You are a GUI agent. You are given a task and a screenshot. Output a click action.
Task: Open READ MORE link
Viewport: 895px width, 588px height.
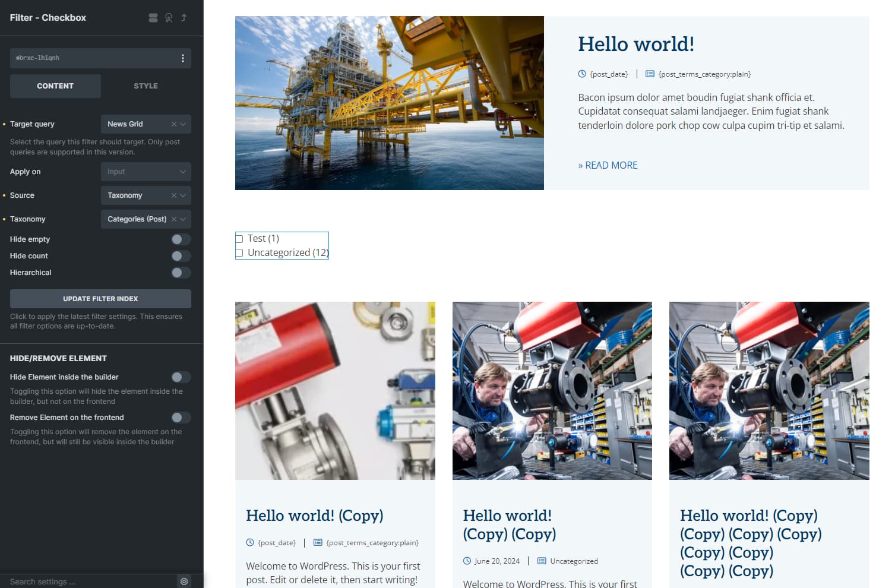click(x=608, y=165)
